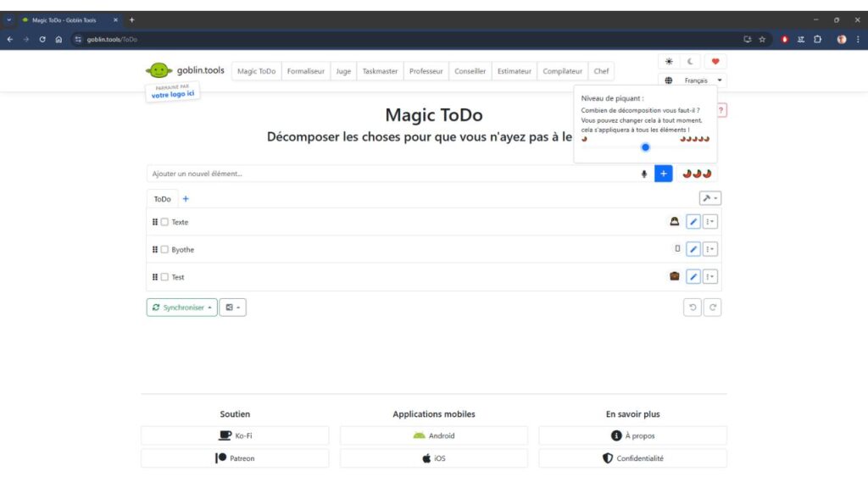Open the magic wand tools dropdown

(x=710, y=198)
